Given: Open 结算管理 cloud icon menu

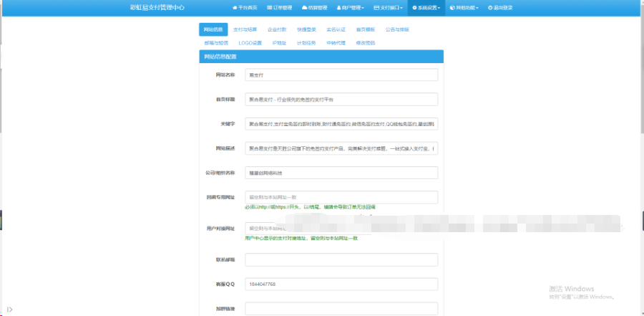Looking at the screenshot, I should coord(313,7).
